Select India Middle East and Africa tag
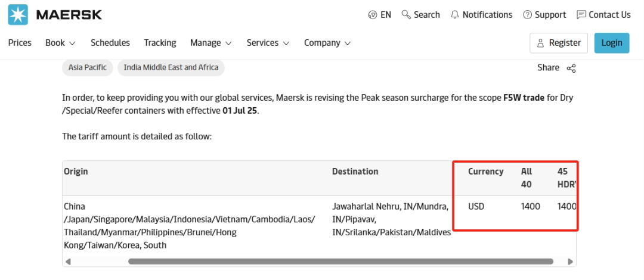This screenshot has height=280, width=644. (x=171, y=67)
